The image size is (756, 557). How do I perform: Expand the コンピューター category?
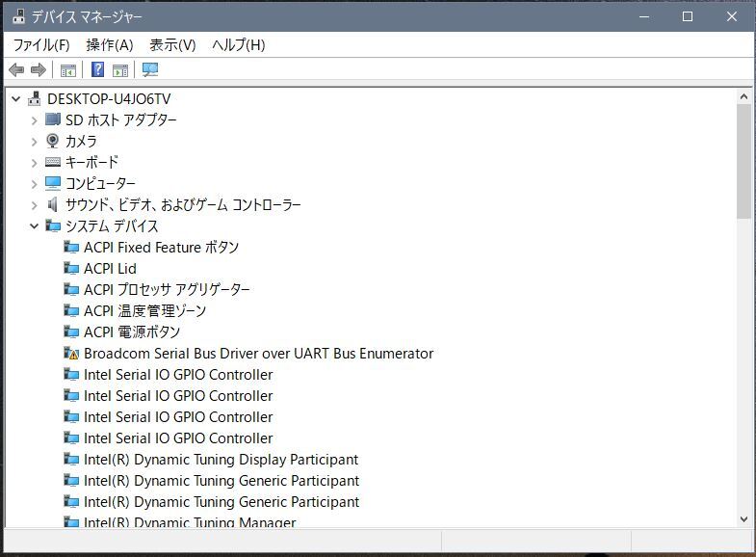35,184
